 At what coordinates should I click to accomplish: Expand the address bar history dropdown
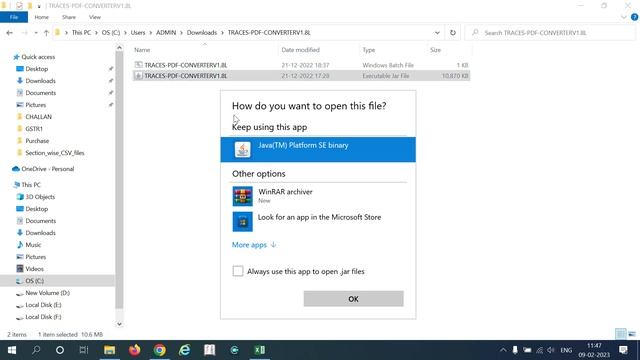click(437, 33)
